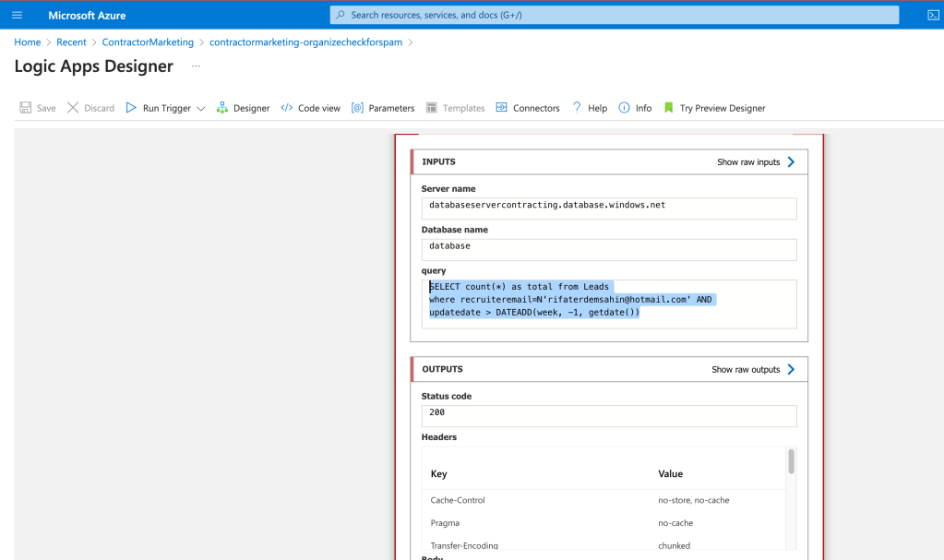Click the INPUTS section header

click(609, 162)
